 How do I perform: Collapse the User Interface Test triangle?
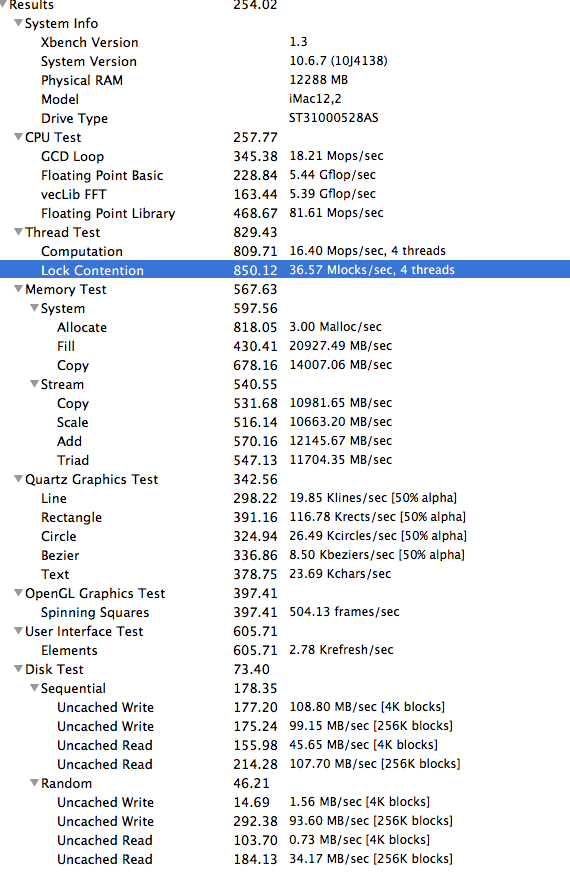point(18,632)
